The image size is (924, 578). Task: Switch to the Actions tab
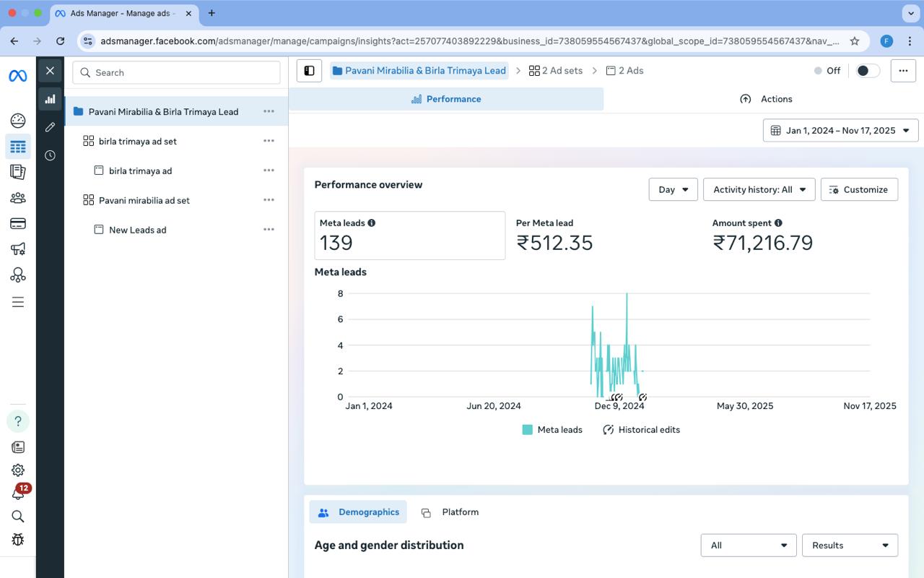click(x=765, y=99)
